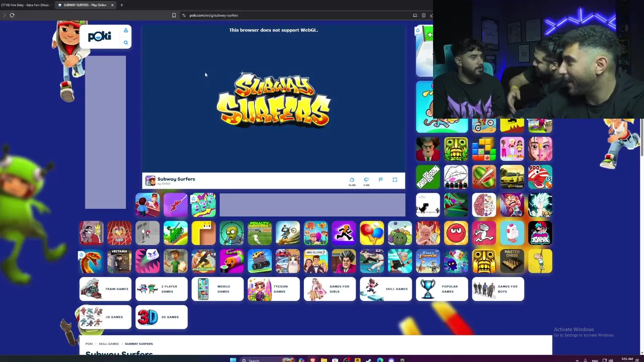Open the Crossy Road chicken game thumbnail
Image resolution: width=644 pixels, height=362 pixels.
click(x=512, y=233)
